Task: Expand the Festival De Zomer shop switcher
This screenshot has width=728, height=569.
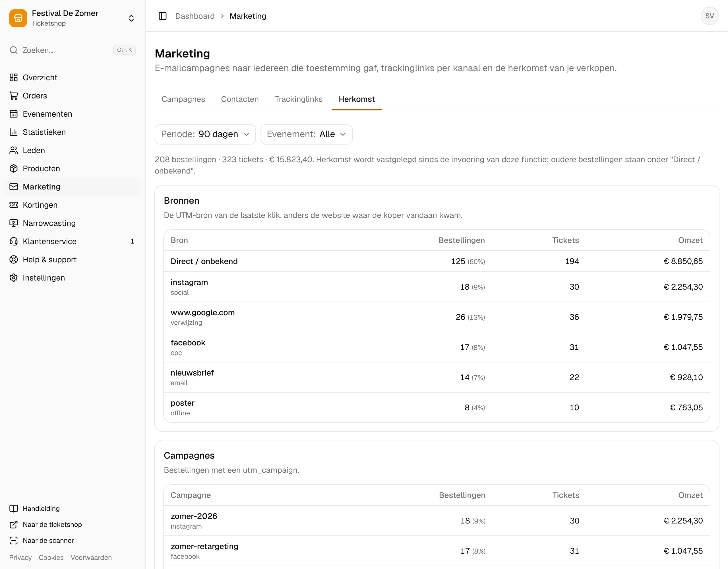Action: [x=131, y=18]
